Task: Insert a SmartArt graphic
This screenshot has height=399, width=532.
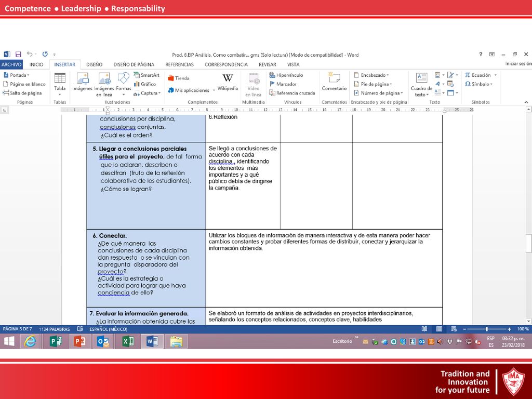Action: point(147,75)
